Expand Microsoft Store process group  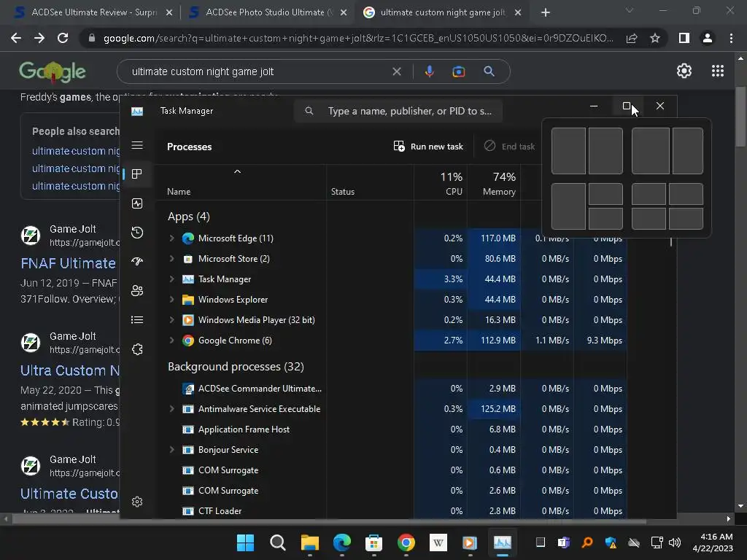[172, 259]
